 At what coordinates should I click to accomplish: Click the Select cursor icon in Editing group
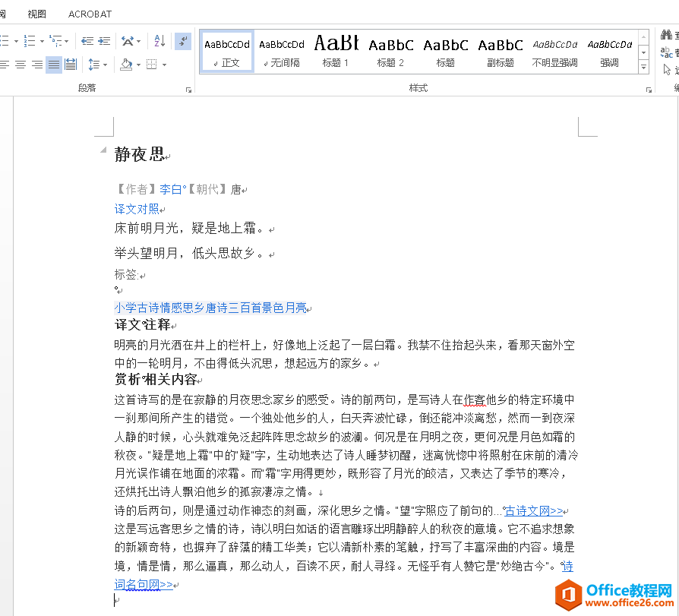pyautogui.click(x=666, y=69)
